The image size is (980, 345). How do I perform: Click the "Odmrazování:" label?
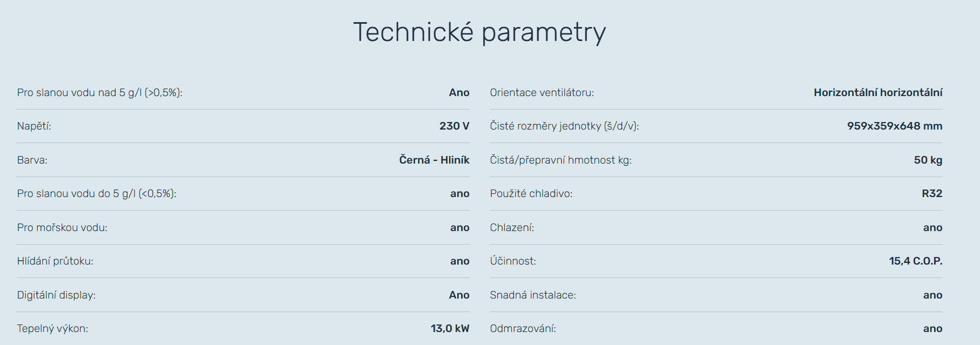[523, 329]
